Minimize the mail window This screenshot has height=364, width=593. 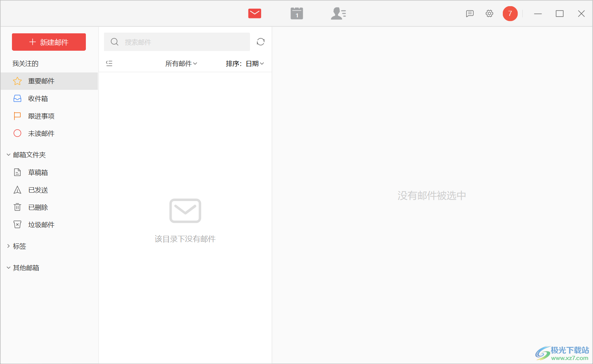[538, 14]
